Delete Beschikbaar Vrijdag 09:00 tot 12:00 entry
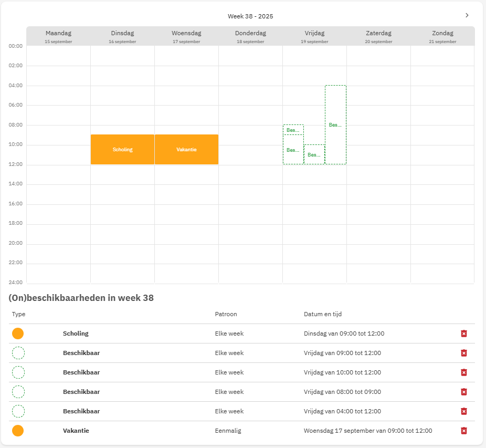This screenshot has width=486, height=448. click(463, 353)
